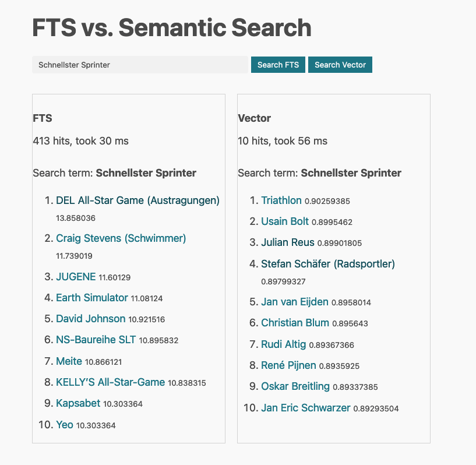Viewport: 476px width, 465px height.
Task: Open the DEL All-Star Game (Austragungen) link
Action: pyautogui.click(x=137, y=200)
